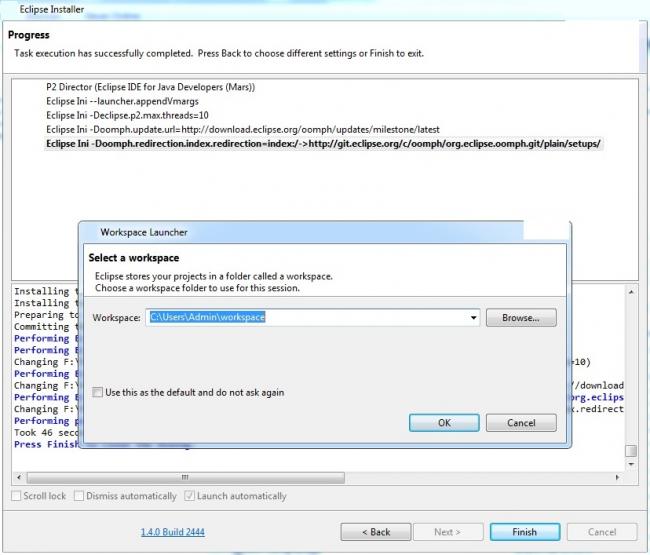The height and width of the screenshot is (555, 650).
Task: Click Finish in Eclipse Installer
Action: 525,532
